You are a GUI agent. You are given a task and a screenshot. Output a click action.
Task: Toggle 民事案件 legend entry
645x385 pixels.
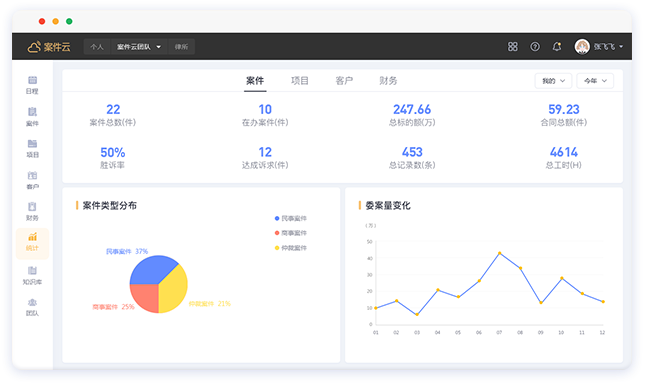(291, 218)
